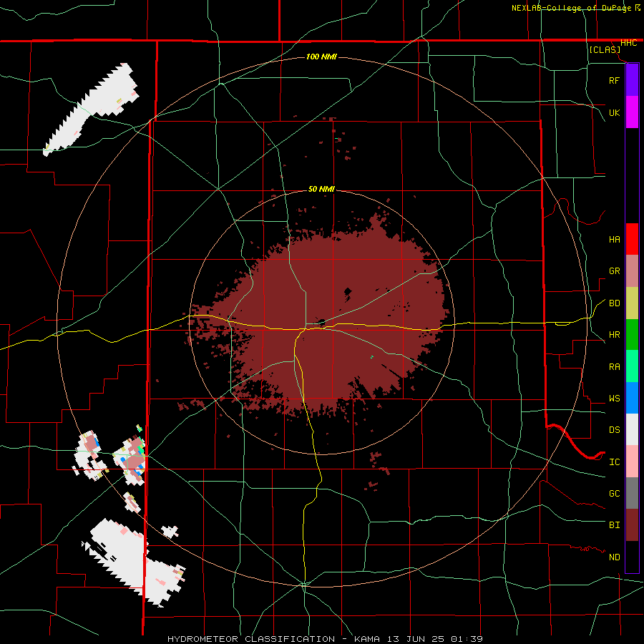
Task: Click the BI legend label
Action: pos(614,525)
